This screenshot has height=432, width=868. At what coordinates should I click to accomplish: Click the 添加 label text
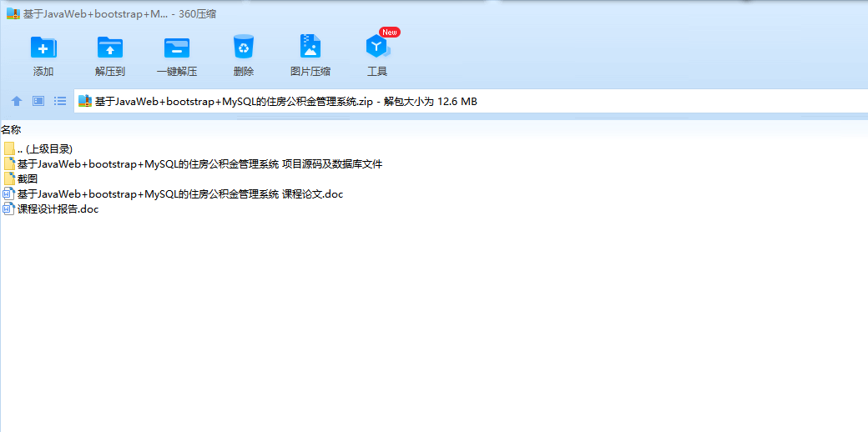(43, 72)
